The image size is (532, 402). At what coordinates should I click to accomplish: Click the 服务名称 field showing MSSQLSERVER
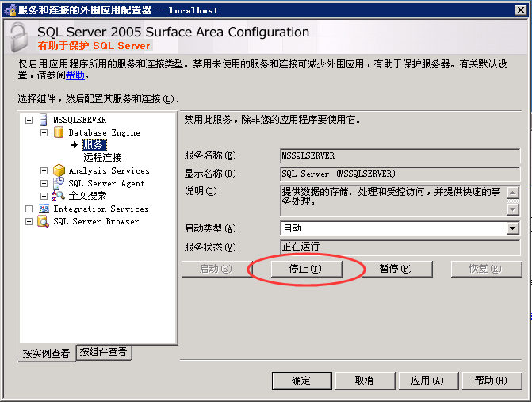400,155
